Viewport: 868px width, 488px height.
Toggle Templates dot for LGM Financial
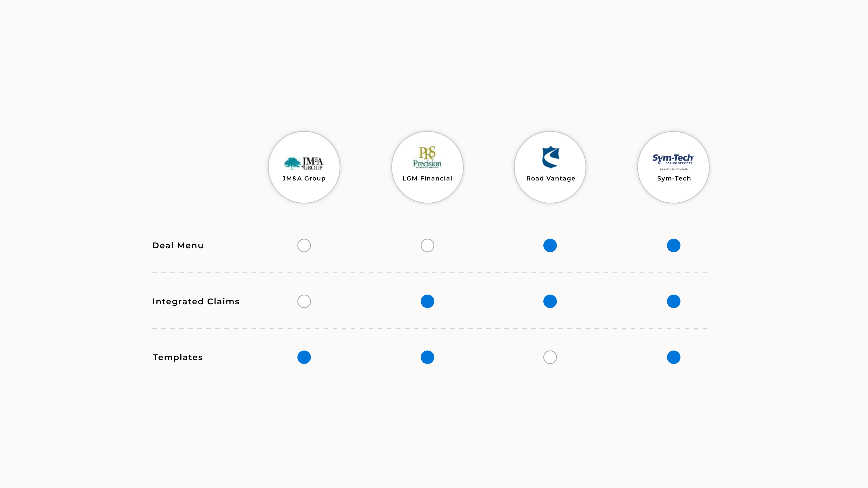pyautogui.click(x=427, y=357)
